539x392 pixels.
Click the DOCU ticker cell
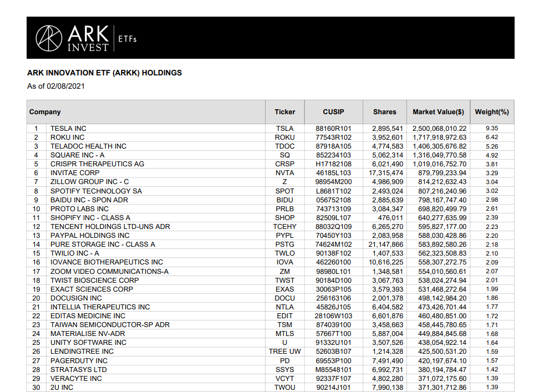pyautogui.click(x=284, y=298)
